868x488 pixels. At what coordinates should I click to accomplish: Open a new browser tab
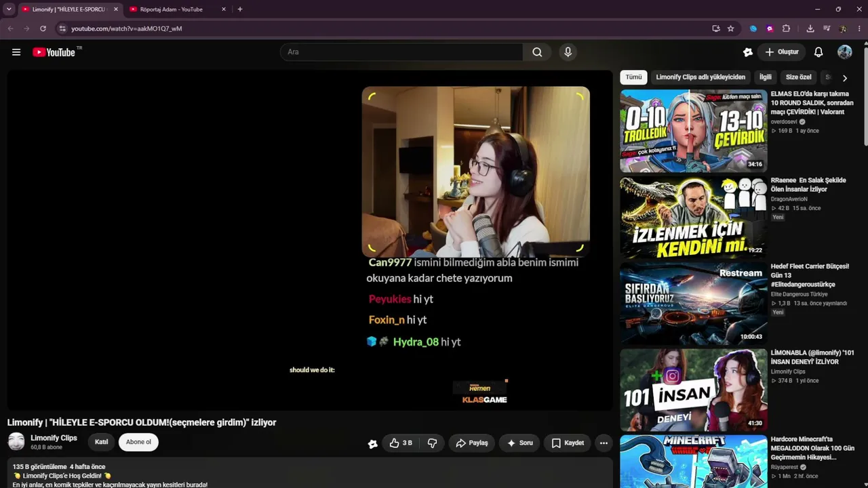click(x=240, y=9)
